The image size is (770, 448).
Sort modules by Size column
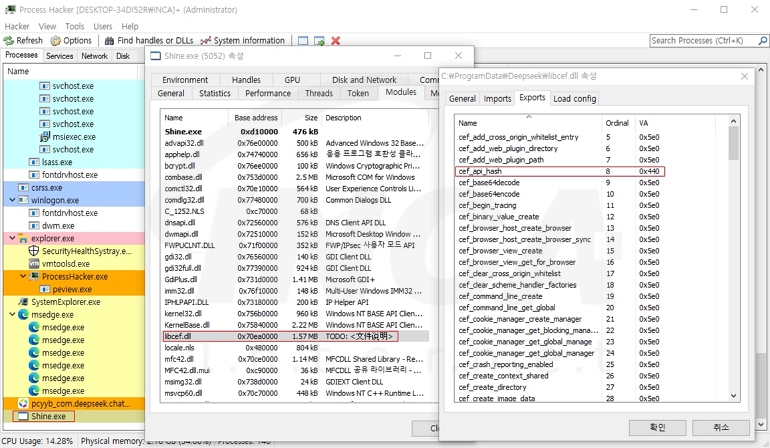[x=302, y=118]
